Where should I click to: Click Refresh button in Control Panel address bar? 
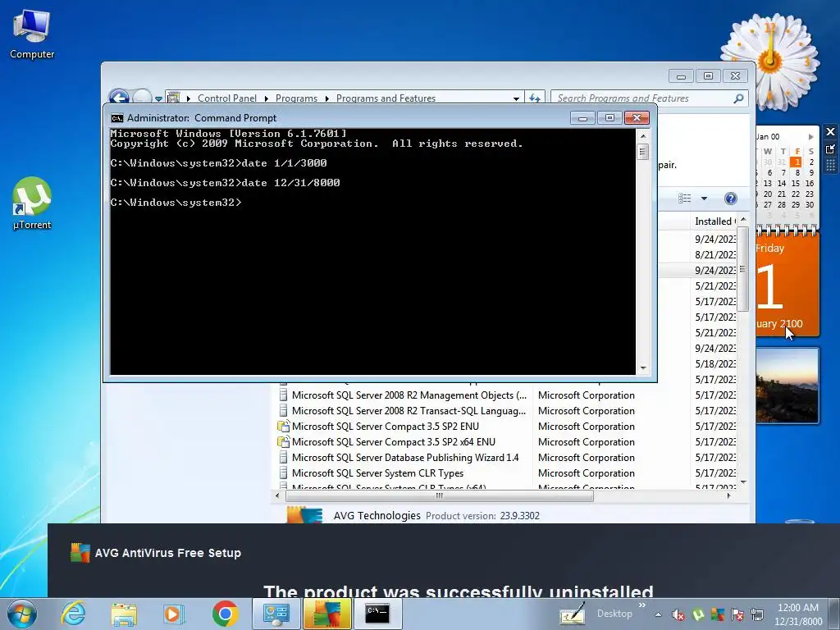[535, 98]
